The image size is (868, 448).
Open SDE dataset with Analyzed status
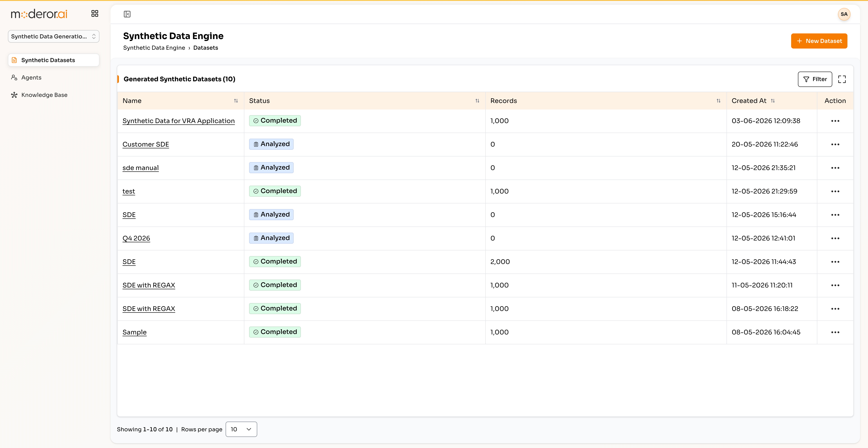[129, 215]
